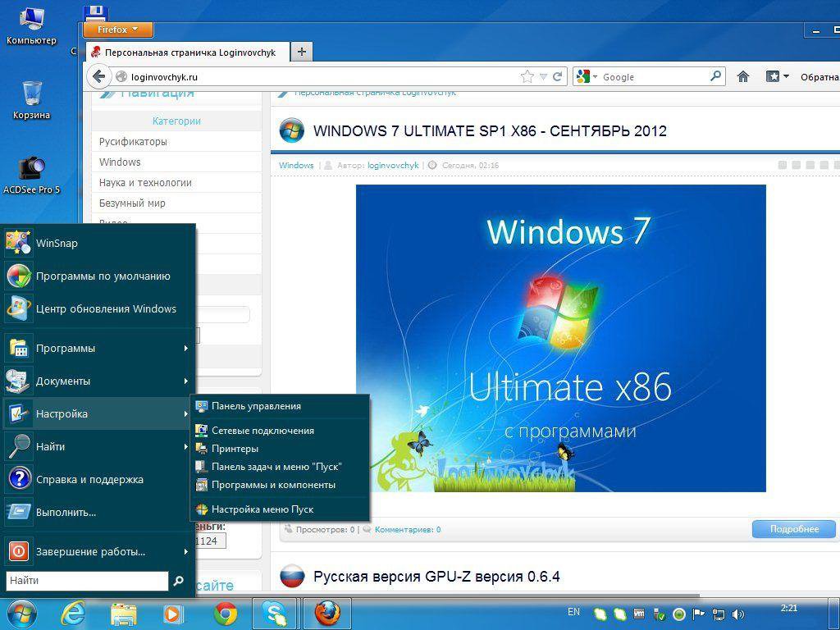Focus the Google search field

click(x=654, y=76)
